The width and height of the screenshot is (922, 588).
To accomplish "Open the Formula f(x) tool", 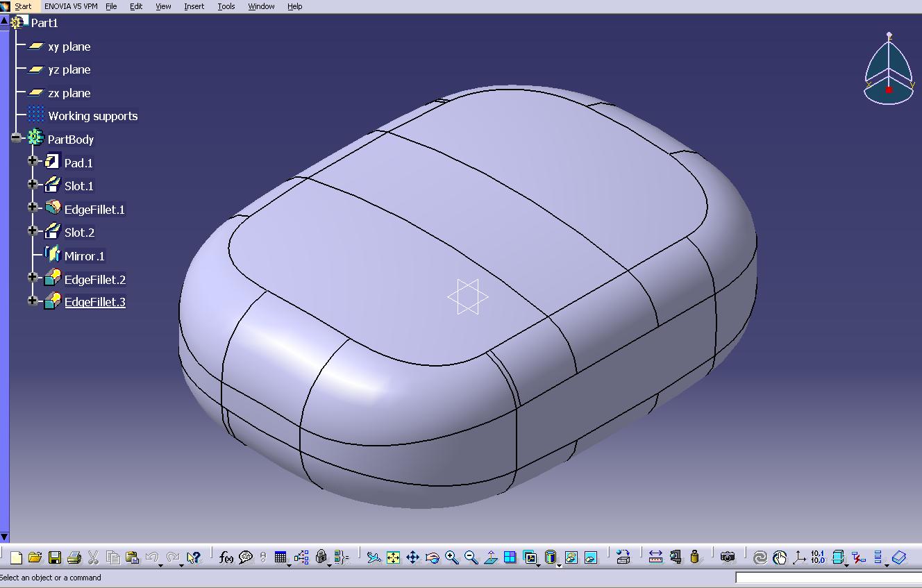I will point(226,557).
